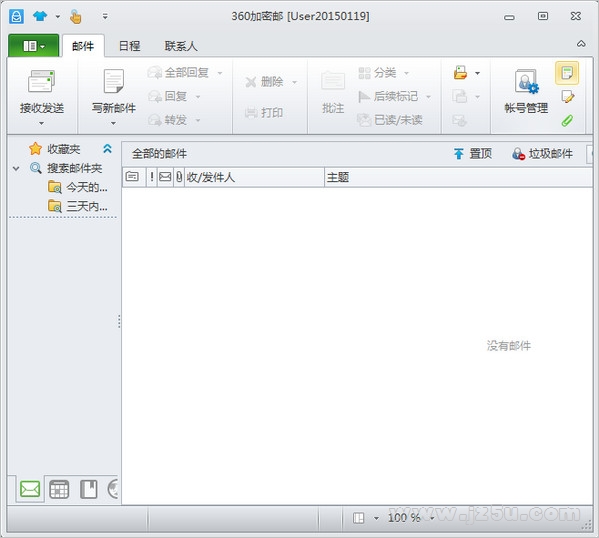
Task: Collapse the 搜索邮件夹 tree node
Action: pyautogui.click(x=16, y=168)
